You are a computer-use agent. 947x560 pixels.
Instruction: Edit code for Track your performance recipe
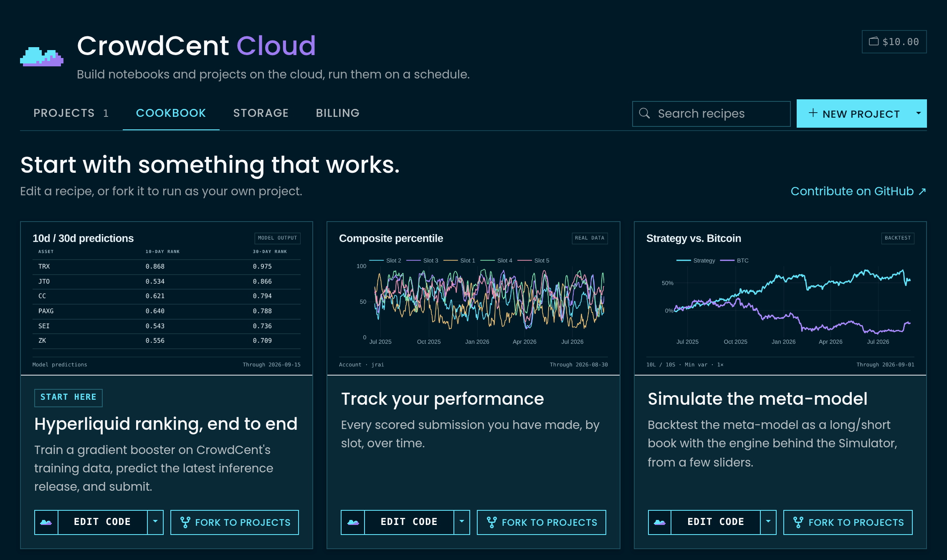[x=409, y=522]
